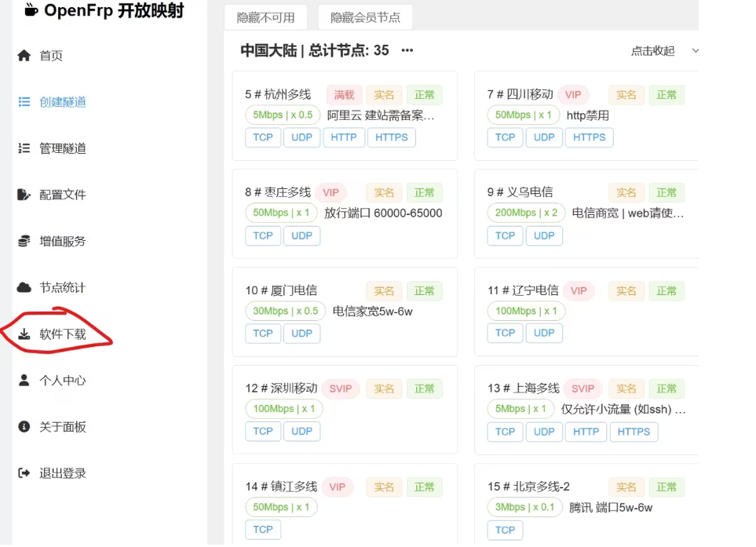This screenshot has height=547, width=756.
Task: Click the HTTP tag on 上海多线 card
Action: point(586,432)
